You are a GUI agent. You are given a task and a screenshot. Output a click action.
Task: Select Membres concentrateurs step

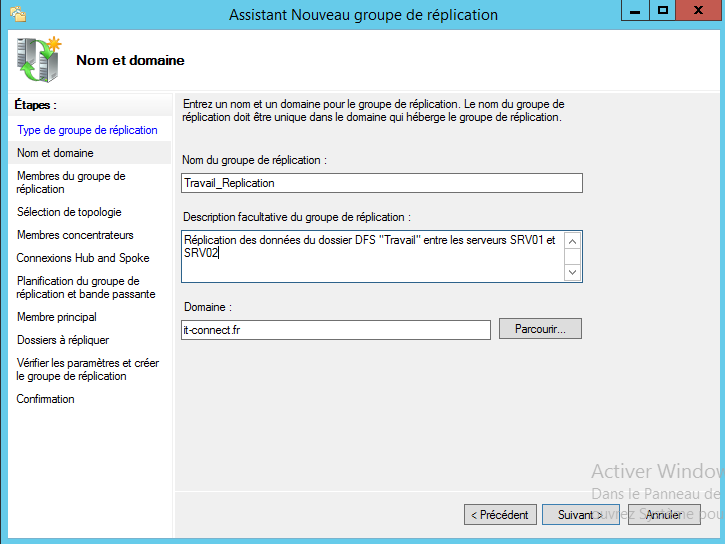coord(75,235)
